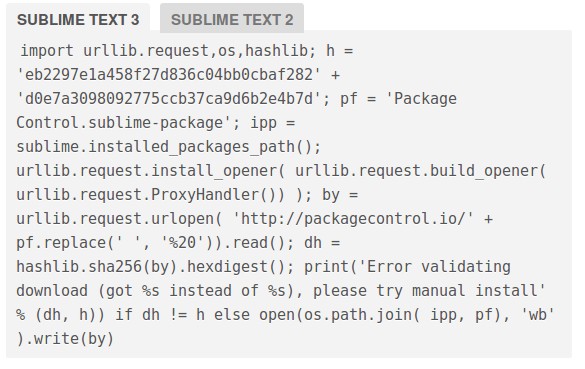Viewport: 585px width, 369px height.
Task: Click 'hashlib.sha256(by).hexdigest()' in the code
Action: (155, 267)
